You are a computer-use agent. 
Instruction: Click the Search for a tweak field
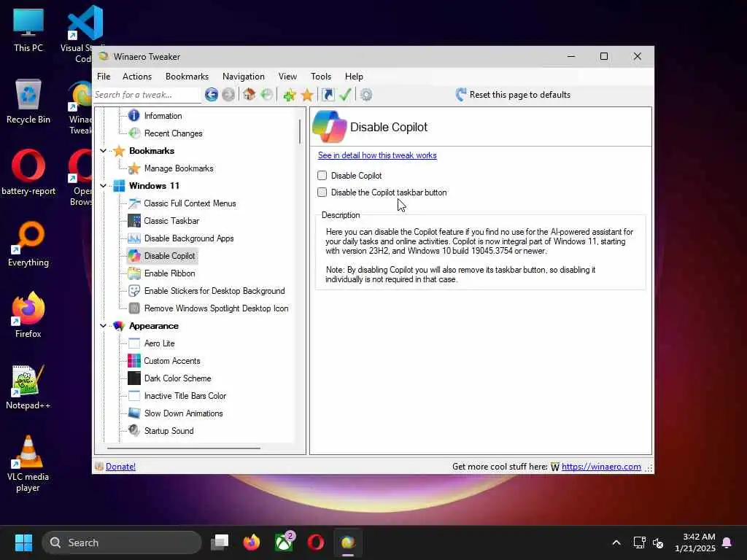coord(146,95)
